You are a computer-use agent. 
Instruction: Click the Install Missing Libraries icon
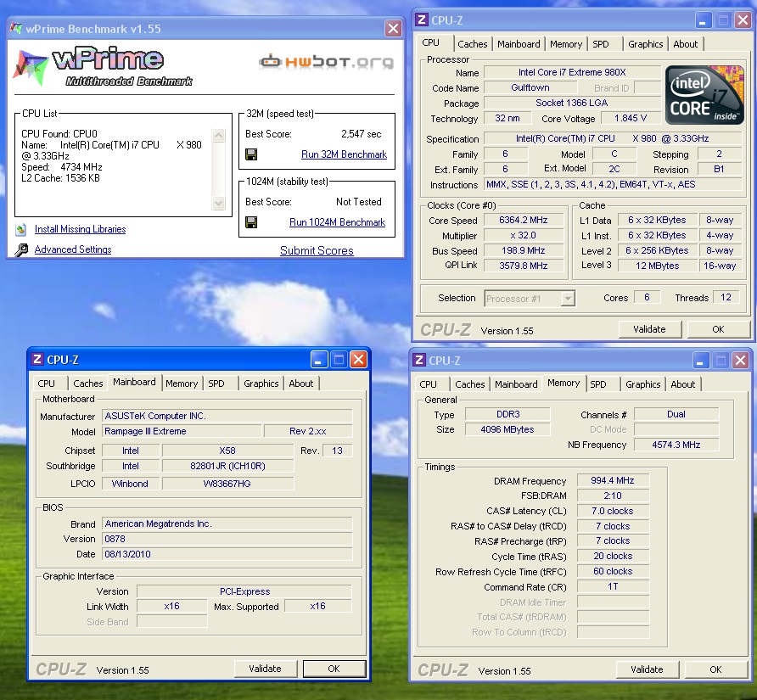(x=20, y=229)
